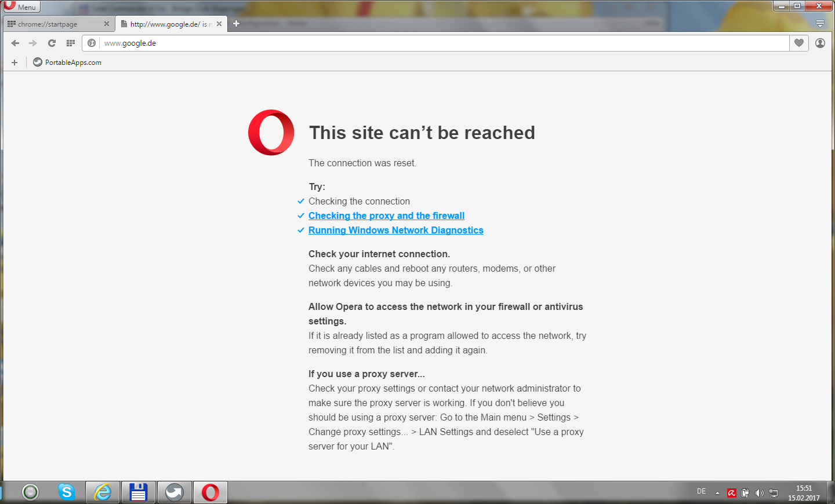
Task: Minimize the Opera window
Action: pyautogui.click(x=782, y=6)
